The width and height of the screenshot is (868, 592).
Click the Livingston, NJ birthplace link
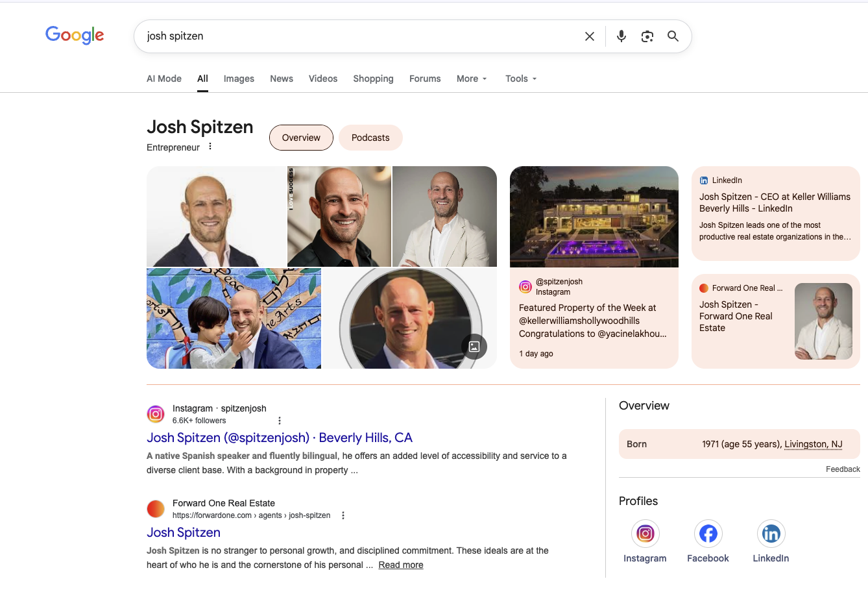coord(814,444)
